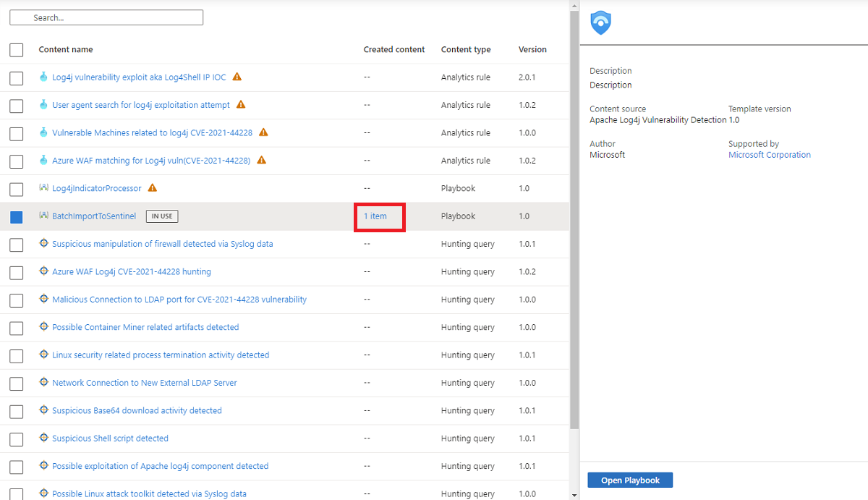Viewport: 868px width, 500px height.
Task: Click the hunting icon for Suspicious manipulation of firewall
Action: pyautogui.click(x=43, y=244)
